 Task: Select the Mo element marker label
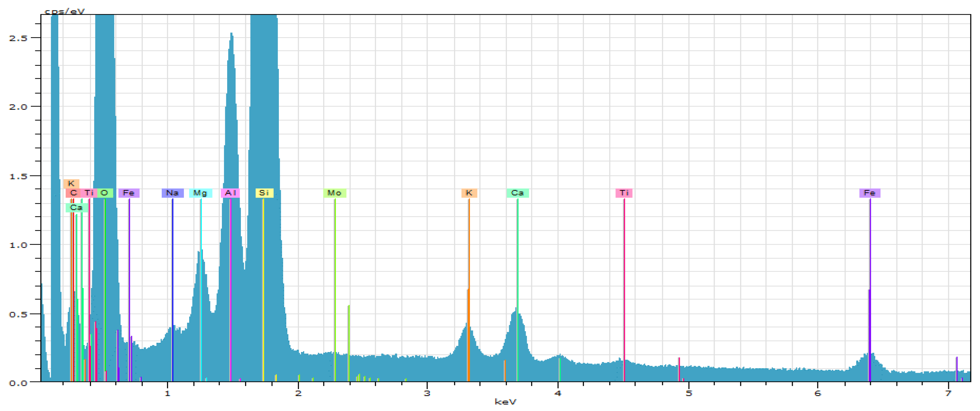pyautogui.click(x=334, y=193)
